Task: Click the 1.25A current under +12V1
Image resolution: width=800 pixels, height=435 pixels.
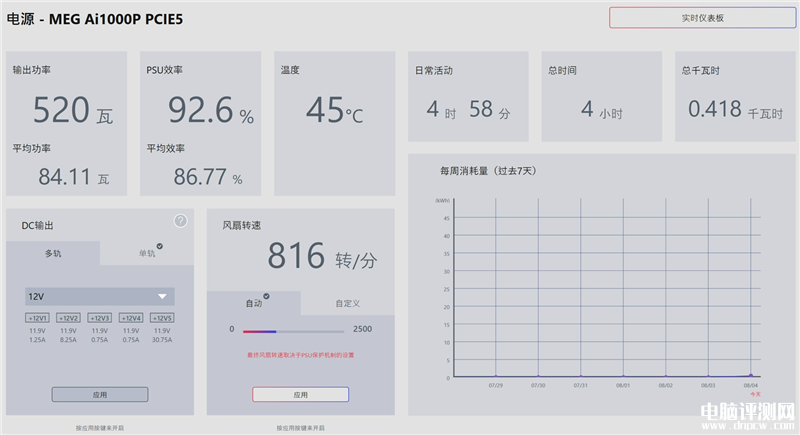Action: coord(37,340)
